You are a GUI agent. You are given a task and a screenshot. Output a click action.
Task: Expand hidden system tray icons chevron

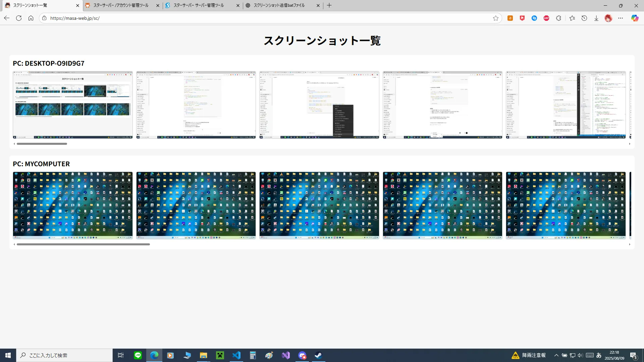(556, 355)
